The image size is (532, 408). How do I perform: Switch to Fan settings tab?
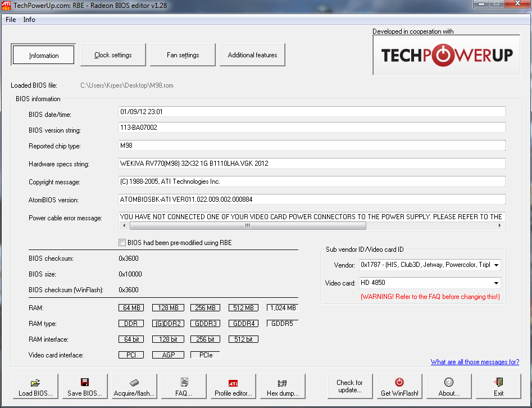coord(183,55)
